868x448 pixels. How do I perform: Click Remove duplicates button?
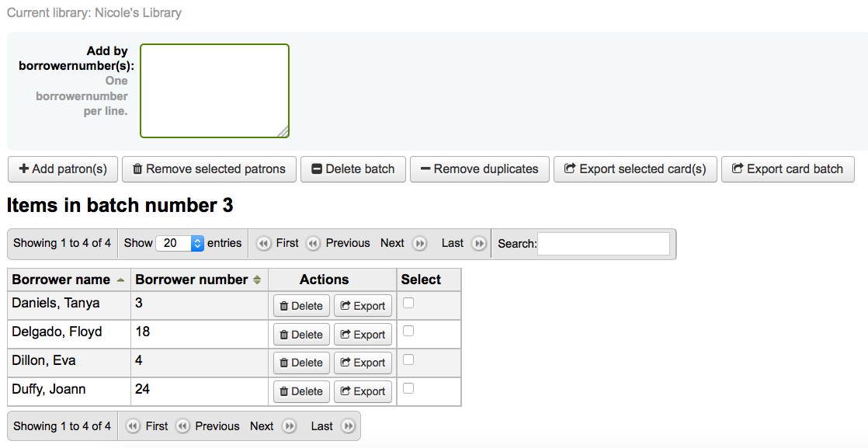[x=479, y=169]
